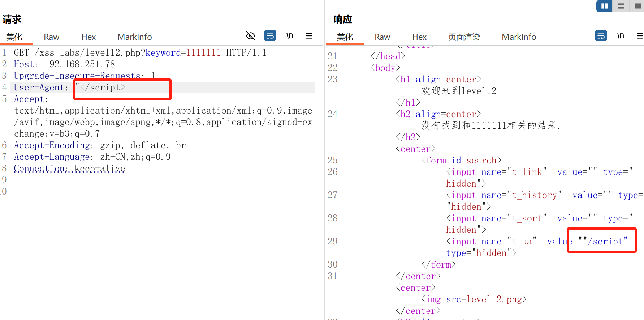This screenshot has width=644, height=320.
Task: Click img src=level12.png line
Action: 474,299
